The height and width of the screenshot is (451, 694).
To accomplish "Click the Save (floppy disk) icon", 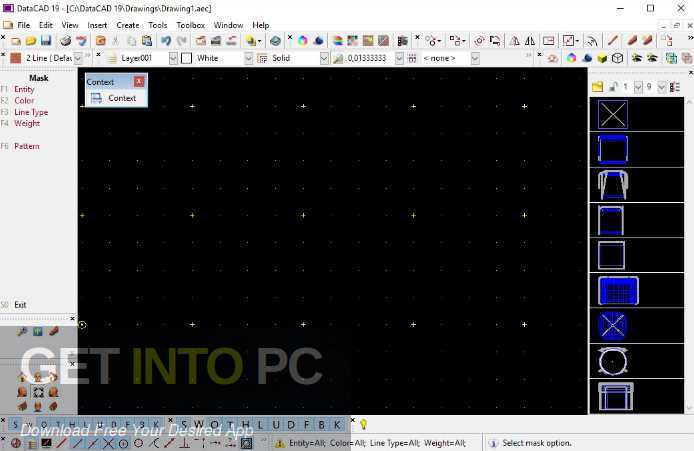I will click(x=46, y=41).
